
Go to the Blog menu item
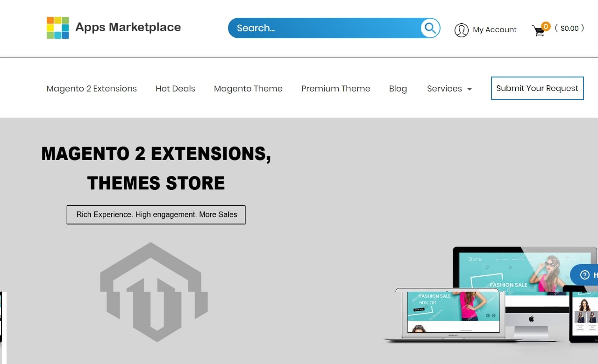coord(398,89)
